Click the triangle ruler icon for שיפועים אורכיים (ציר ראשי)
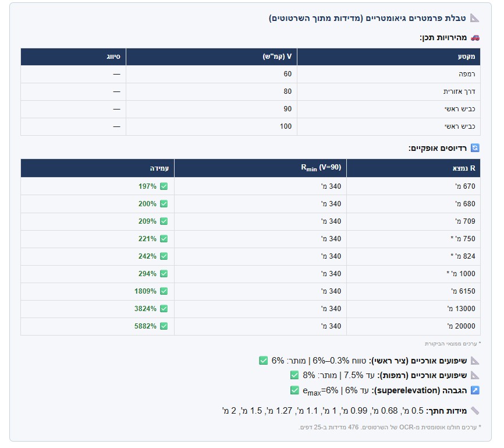Viewport: 504px width, 448px height. point(475,361)
